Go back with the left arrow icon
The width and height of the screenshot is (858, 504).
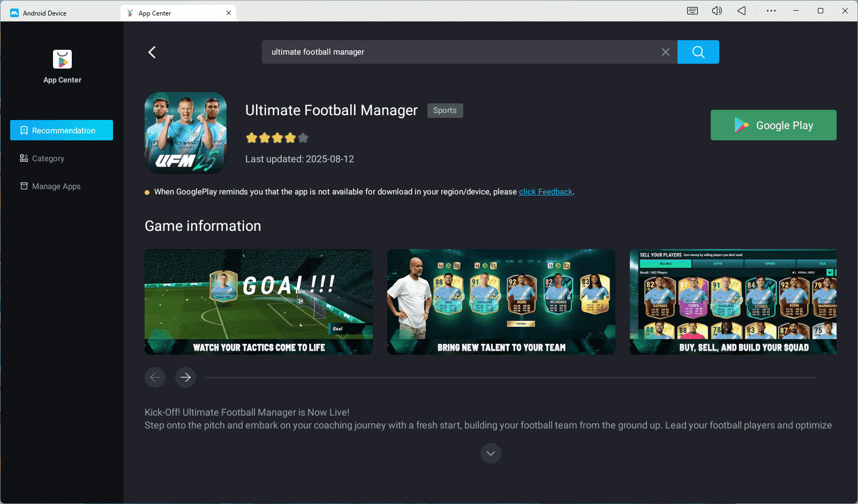[x=152, y=52]
